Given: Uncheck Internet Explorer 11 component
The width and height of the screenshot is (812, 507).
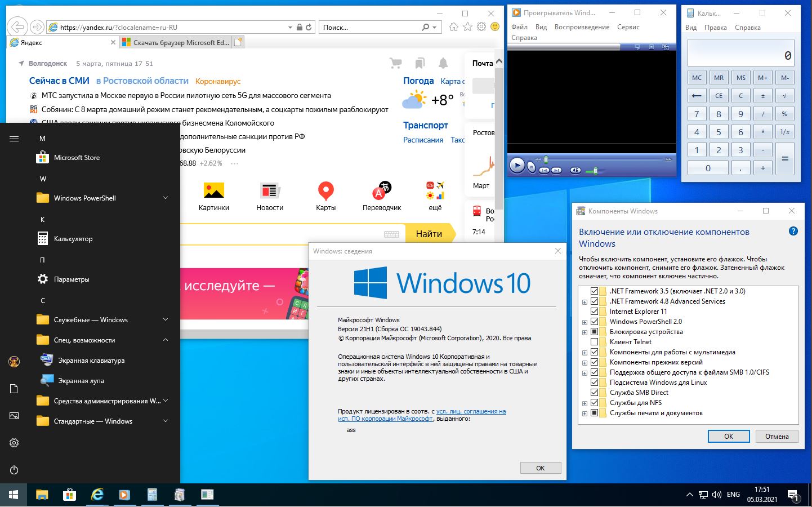Looking at the screenshot, I should (594, 312).
